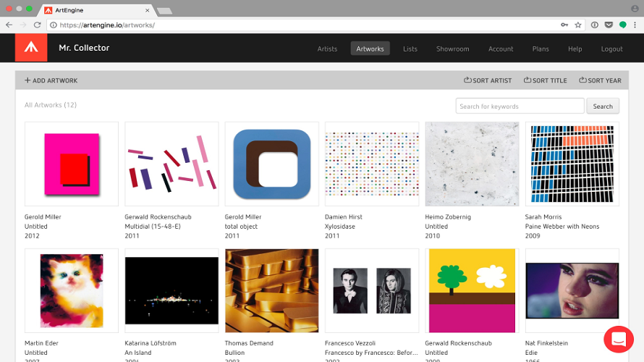This screenshot has width=644, height=362.
Task: Go to the Showroom page
Action: [452, 49]
